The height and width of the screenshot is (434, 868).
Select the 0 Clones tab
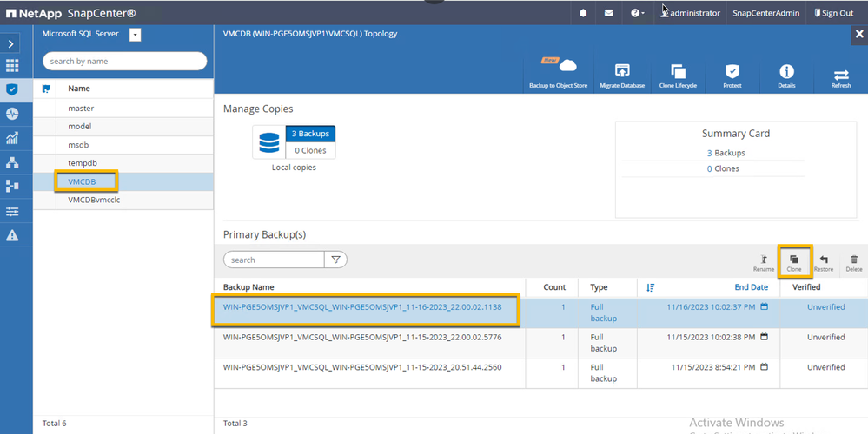click(309, 150)
